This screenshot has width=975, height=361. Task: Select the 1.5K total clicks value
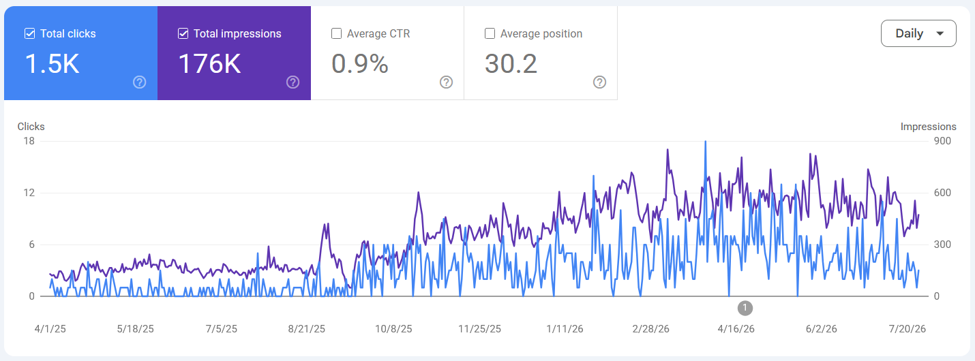pyautogui.click(x=52, y=63)
